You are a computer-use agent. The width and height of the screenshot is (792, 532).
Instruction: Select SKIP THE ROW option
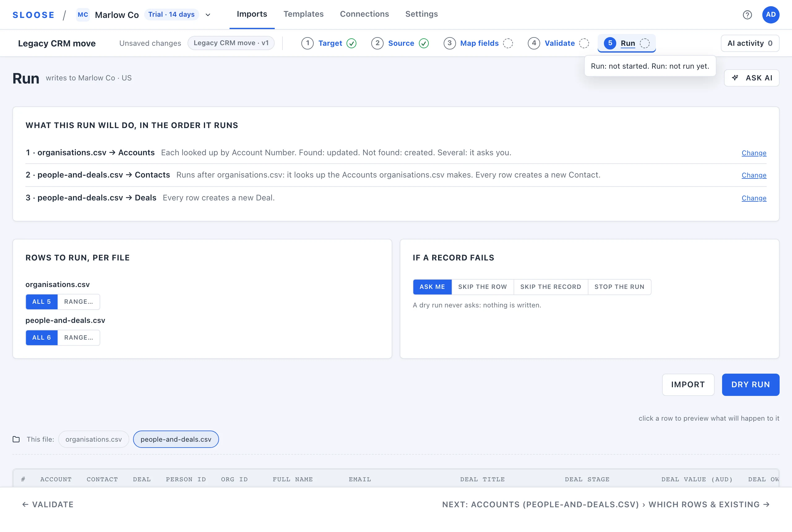[483, 287]
